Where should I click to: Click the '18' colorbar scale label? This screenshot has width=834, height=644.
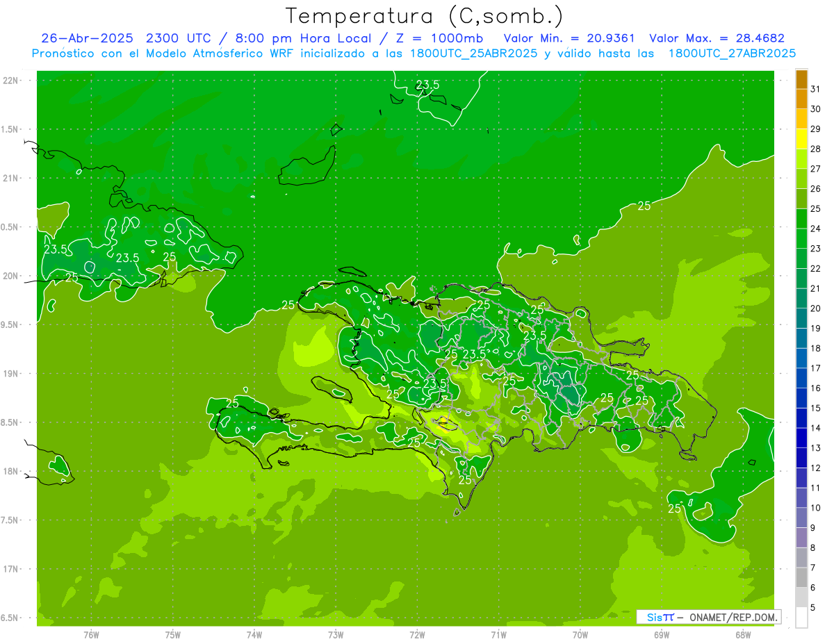816,348
